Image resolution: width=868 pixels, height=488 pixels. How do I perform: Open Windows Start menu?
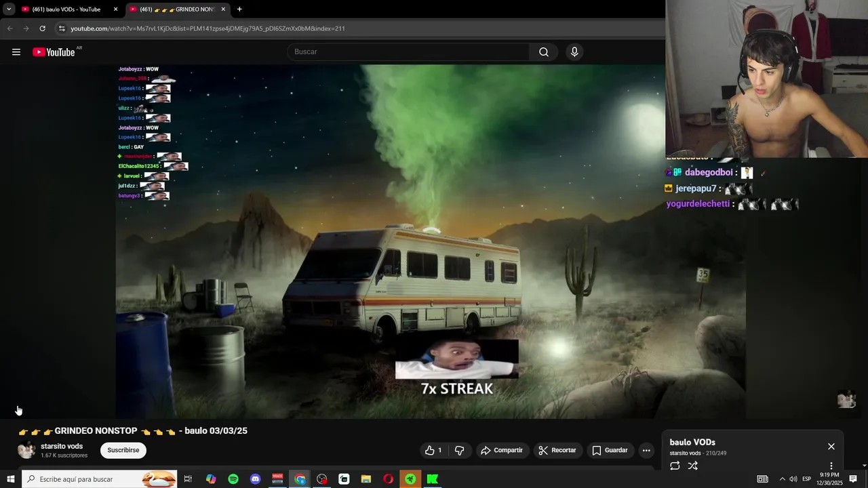pyautogui.click(x=10, y=479)
